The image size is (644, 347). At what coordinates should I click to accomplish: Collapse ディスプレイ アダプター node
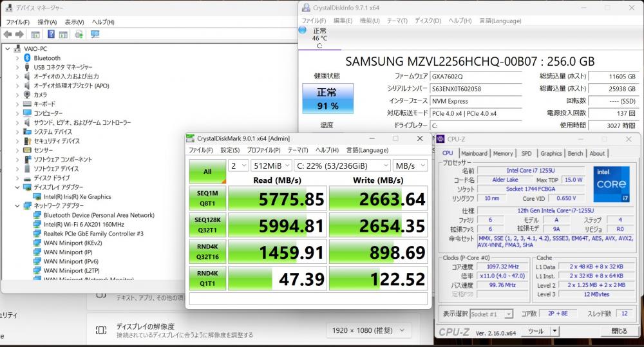(x=17, y=187)
